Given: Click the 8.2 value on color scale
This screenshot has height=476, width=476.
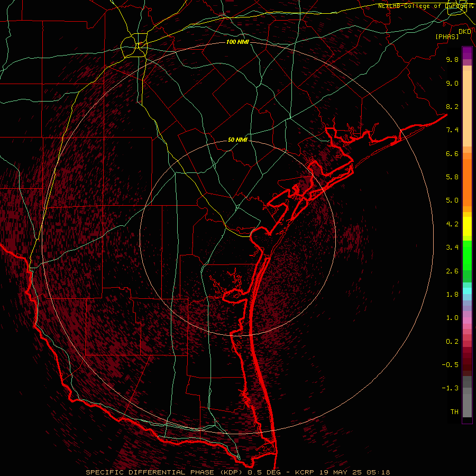Looking at the screenshot, I should tap(452, 107).
